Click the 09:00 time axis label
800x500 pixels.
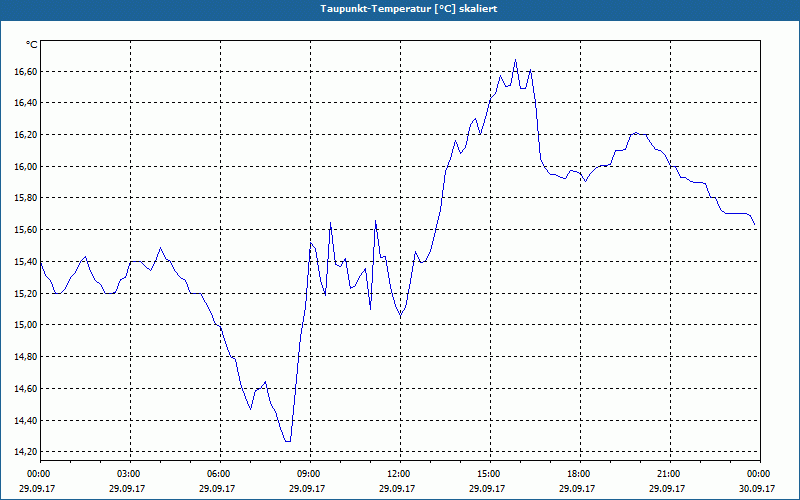point(307,474)
